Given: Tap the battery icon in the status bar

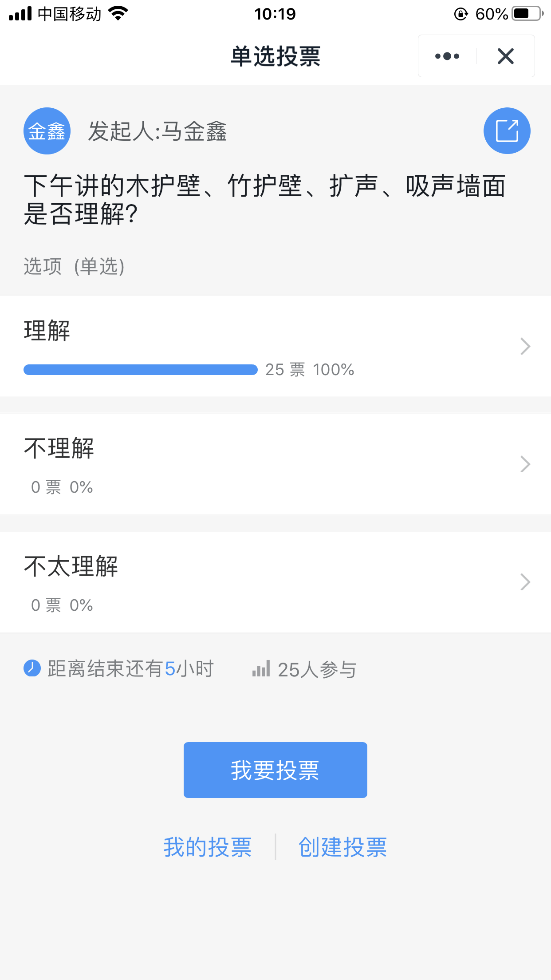Looking at the screenshot, I should (527, 14).
